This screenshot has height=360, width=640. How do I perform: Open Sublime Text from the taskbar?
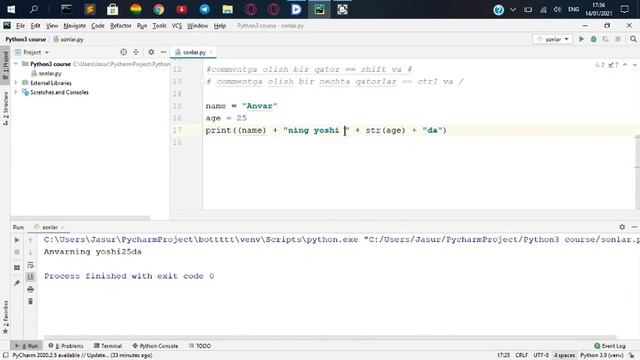pos(90,9)
